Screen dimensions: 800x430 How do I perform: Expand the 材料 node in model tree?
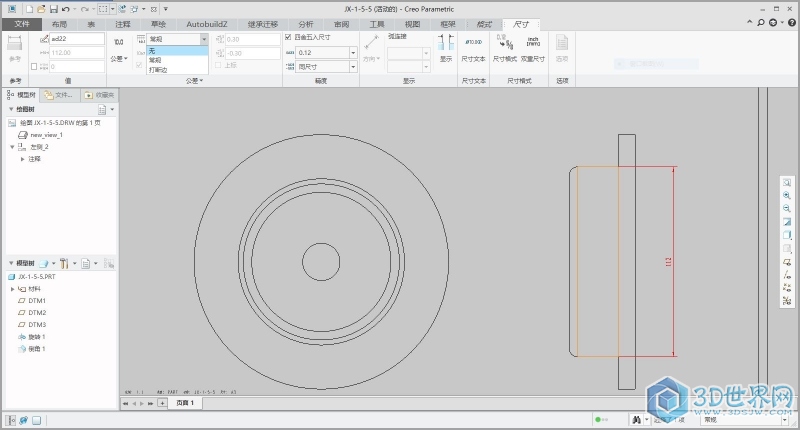tap(12, 289)
